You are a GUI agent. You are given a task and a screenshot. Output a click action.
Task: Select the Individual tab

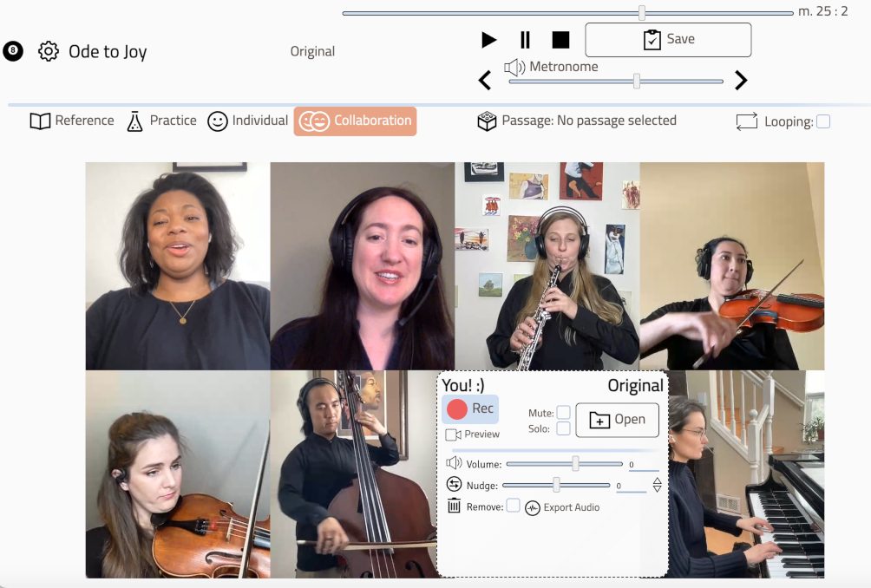tap(248, 121)
